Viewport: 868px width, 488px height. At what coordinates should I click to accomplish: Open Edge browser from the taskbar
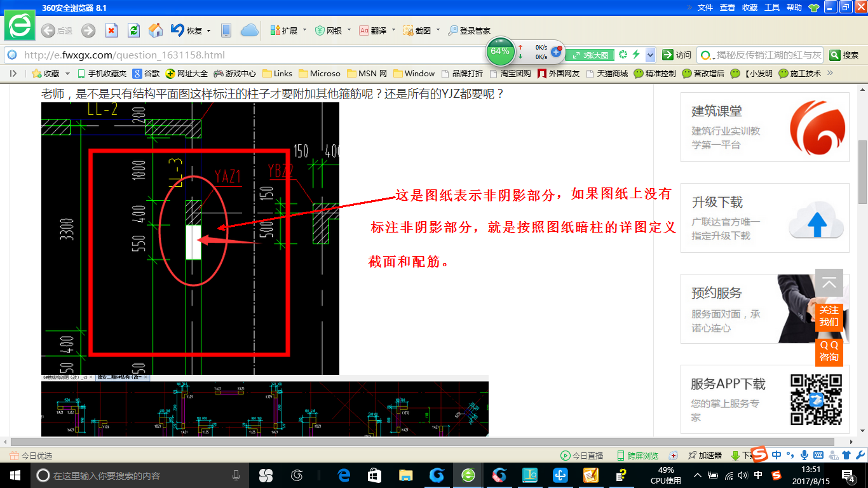coord(344,475)
